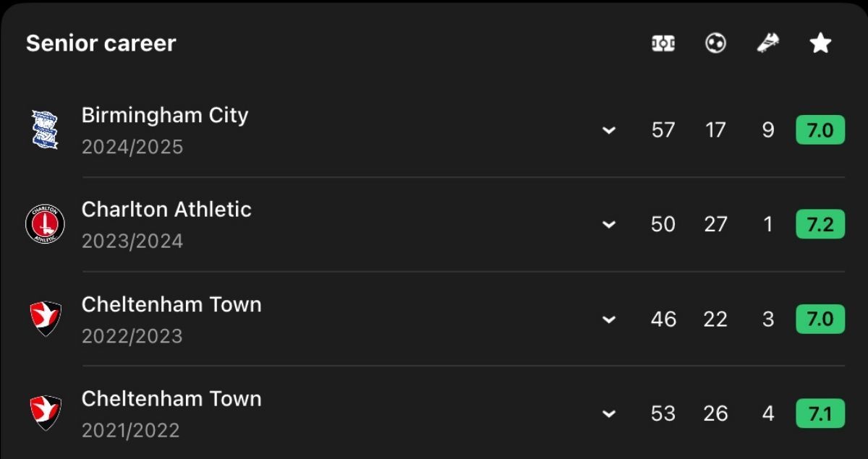Image resolution: width=868 pixels, height=459 pixels.
Task: Click the rating star icon
Action: (x=820, y=44)
